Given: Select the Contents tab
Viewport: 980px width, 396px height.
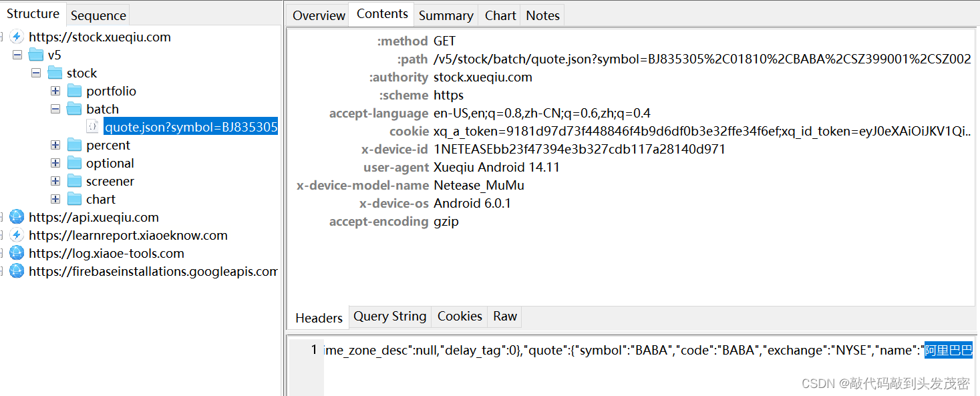Looking at the screenshot, I should 382,14.
